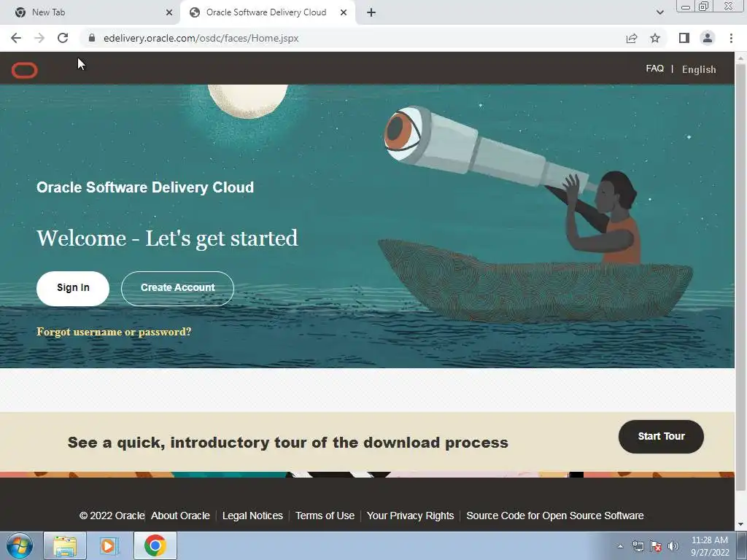Image resolution: width=747 pixels, height=560 pixels.
Task: Click the address bar URL
Action: point(201,38)
